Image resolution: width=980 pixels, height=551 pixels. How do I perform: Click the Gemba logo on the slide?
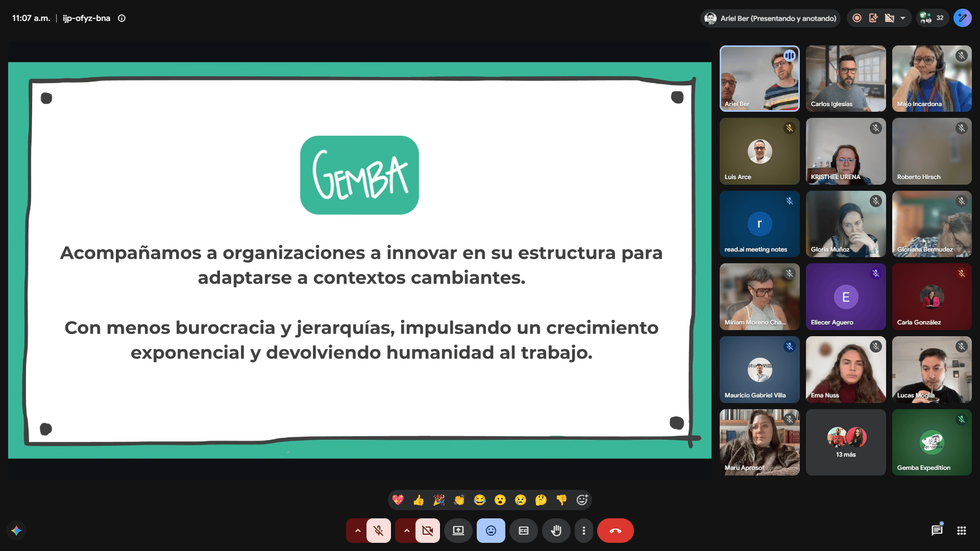[x=359, y=175]
